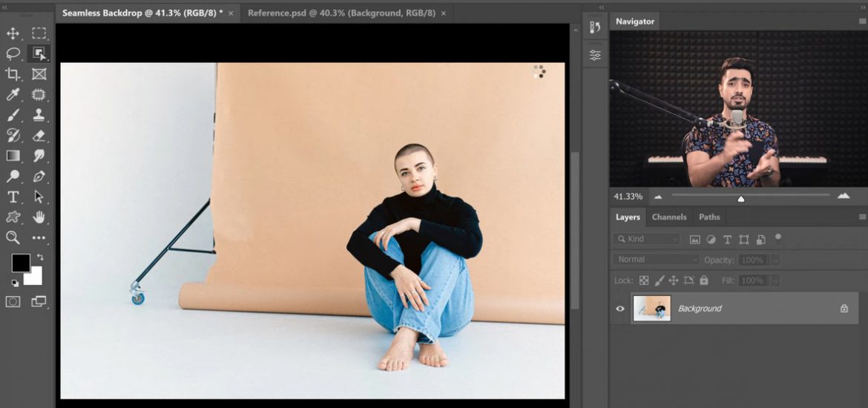Hide the Background layer eye icon

[x=620, y=309]
